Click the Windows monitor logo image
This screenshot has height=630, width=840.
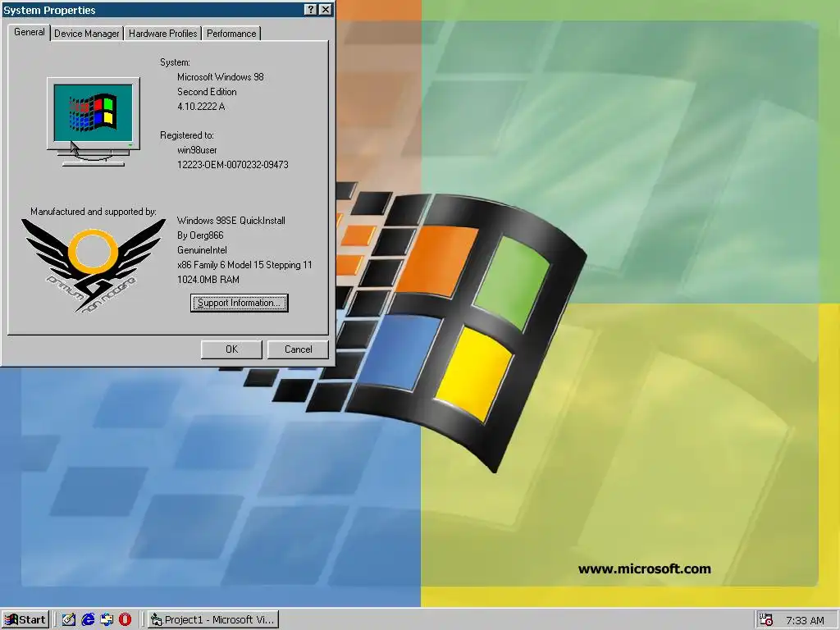94,121
